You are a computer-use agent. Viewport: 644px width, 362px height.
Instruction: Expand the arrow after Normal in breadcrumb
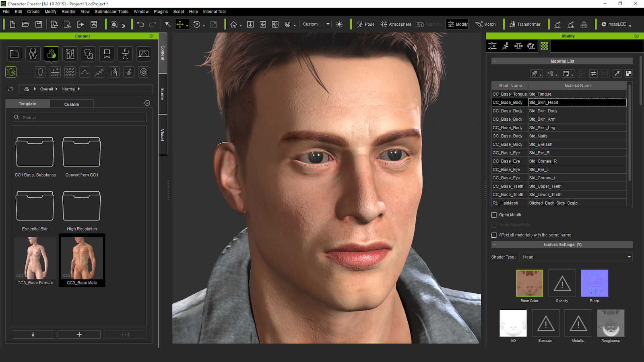(x=79, y=89)
